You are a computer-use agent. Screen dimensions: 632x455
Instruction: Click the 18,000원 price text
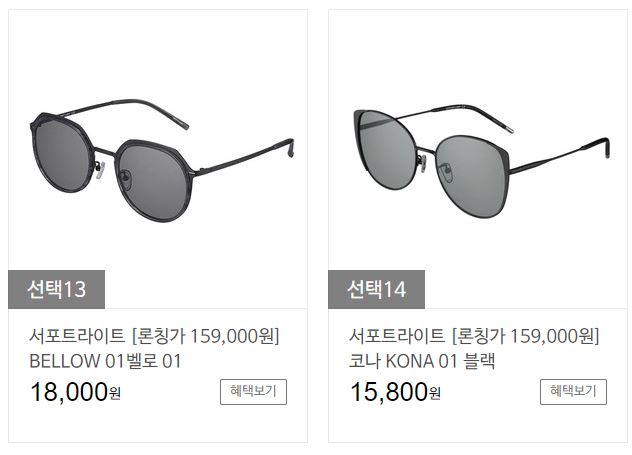(75, 392)
